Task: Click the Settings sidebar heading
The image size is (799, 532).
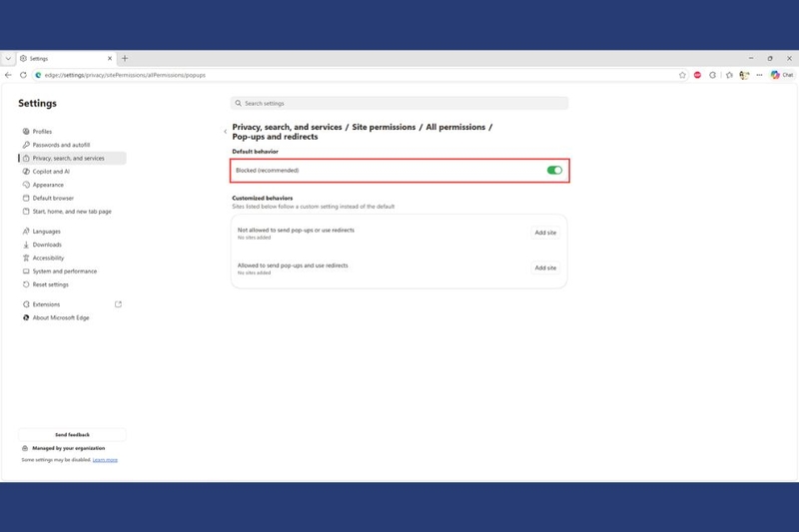Action: point(37,103)
